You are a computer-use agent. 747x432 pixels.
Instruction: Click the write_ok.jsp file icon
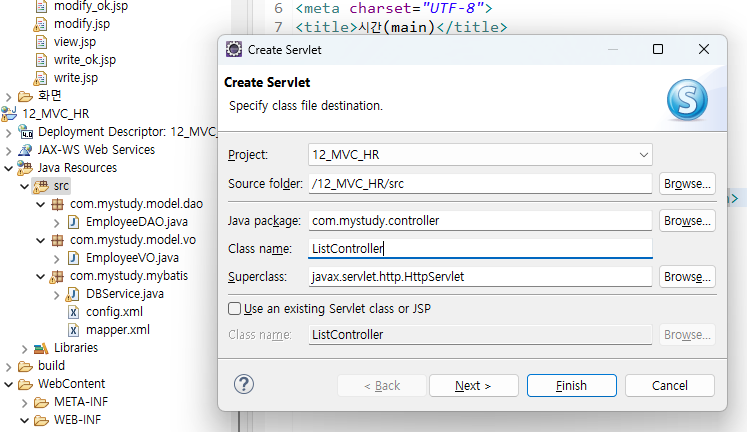pos(41,60)
